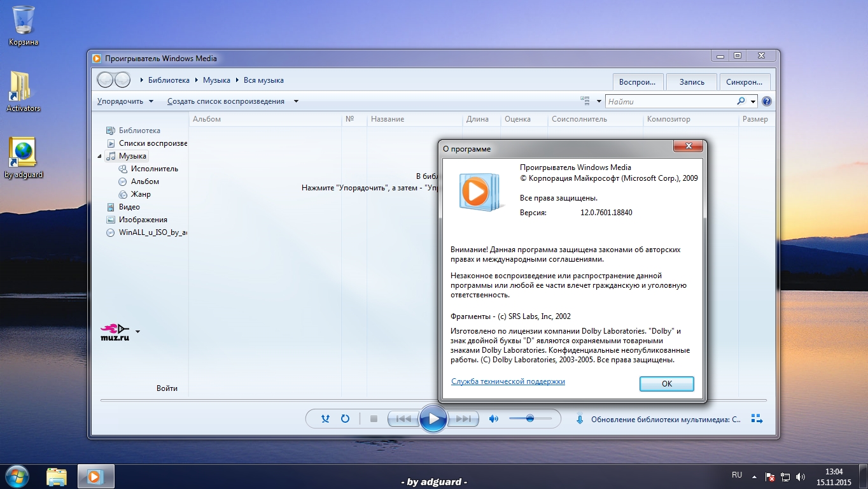Click the Войти sign-in link
868x489 pixels.
[x=167, y=388]
